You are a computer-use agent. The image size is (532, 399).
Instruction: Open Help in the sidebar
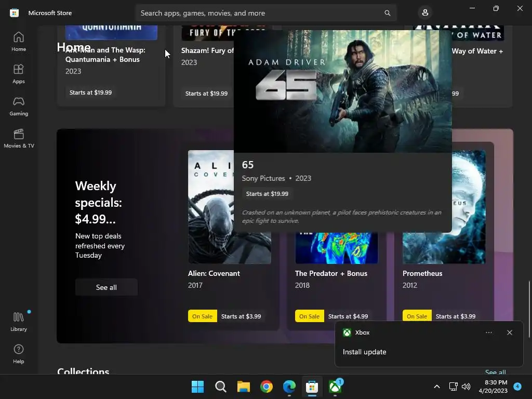coord(19,354)
